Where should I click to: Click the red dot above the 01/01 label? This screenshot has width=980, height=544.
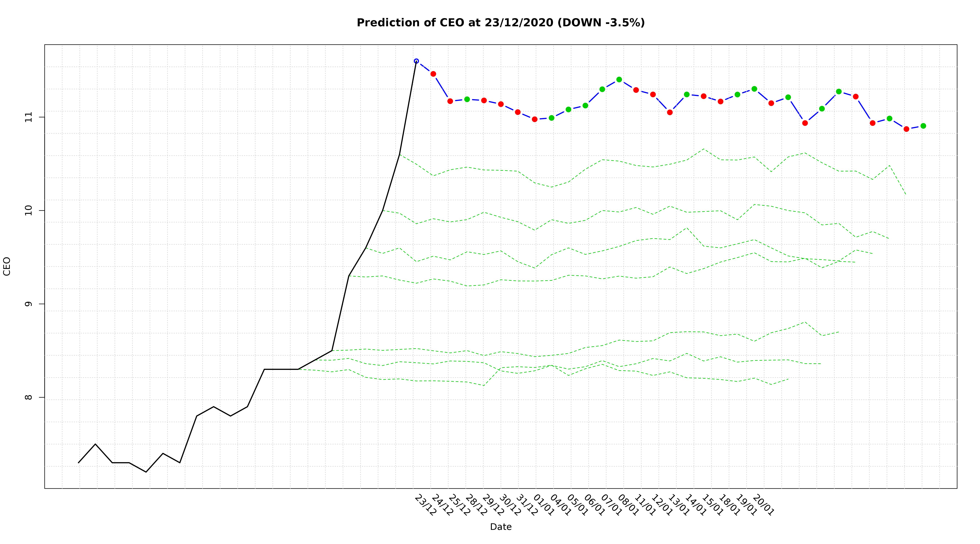tap(534, 119)
